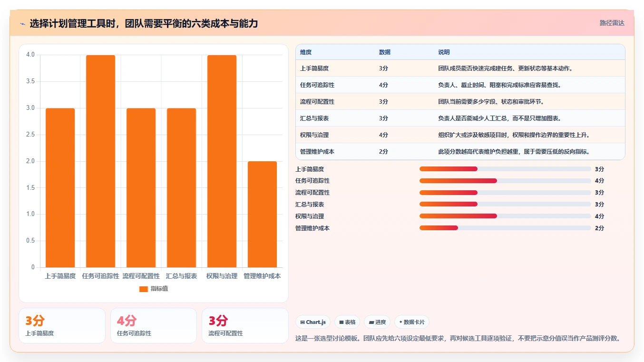Click the 路径雷达 label in header

click(x=612, y=23)
